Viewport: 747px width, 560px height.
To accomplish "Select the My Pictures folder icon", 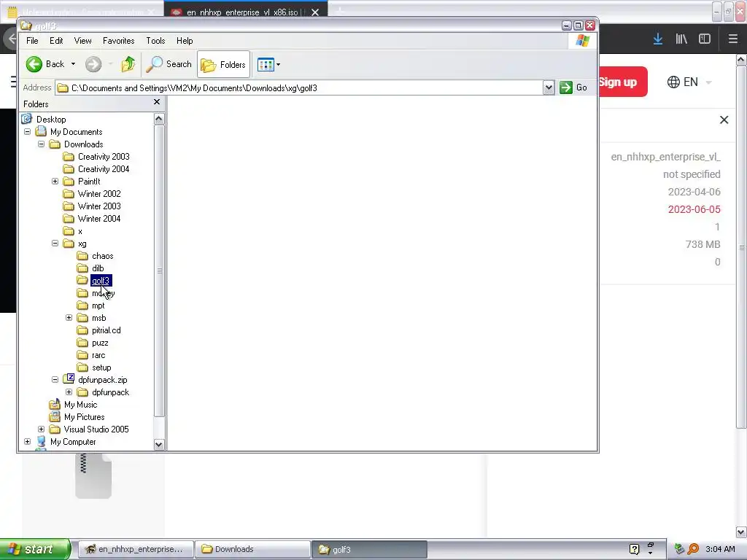I will [x=55, y=416].
